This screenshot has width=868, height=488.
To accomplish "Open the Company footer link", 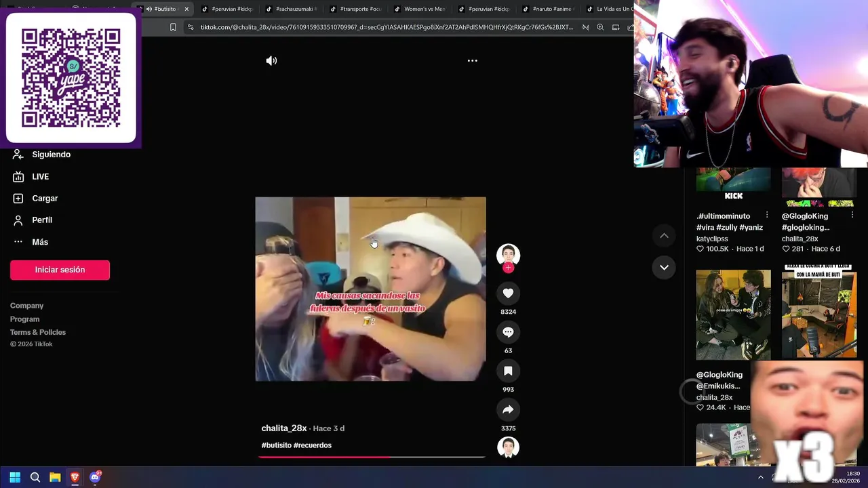I will point(26,306).
